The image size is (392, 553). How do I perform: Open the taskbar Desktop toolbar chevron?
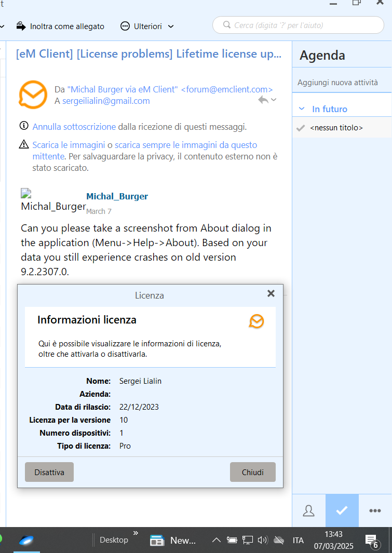pyautogui.click(x=136, y=533)
